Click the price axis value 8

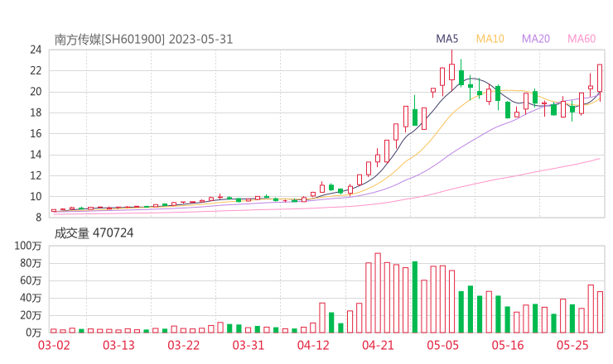click(x=38, y=218)
